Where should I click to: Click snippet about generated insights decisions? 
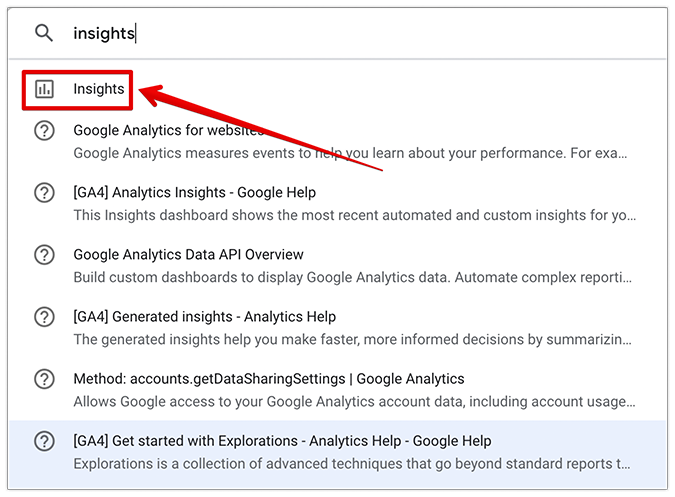click(353, 340)
